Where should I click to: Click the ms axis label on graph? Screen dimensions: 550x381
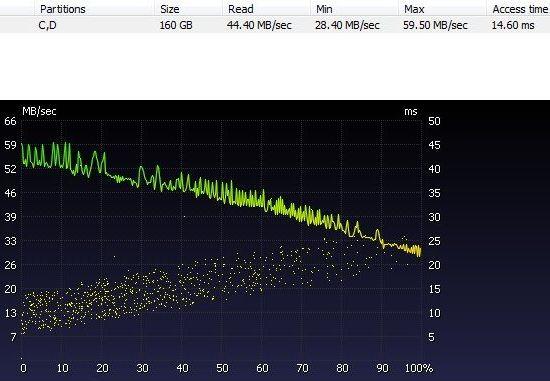(411, 112)
